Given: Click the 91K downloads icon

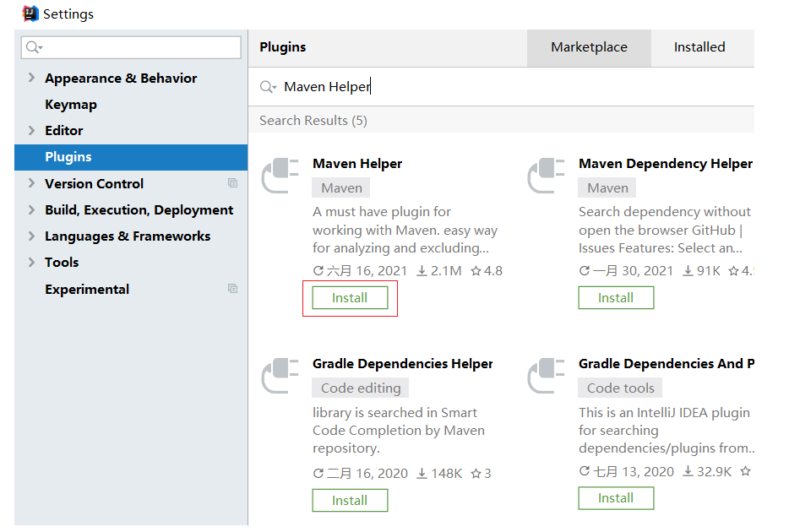Looking at the screenshot, I should pyautogui.click(x=688, y=272).
